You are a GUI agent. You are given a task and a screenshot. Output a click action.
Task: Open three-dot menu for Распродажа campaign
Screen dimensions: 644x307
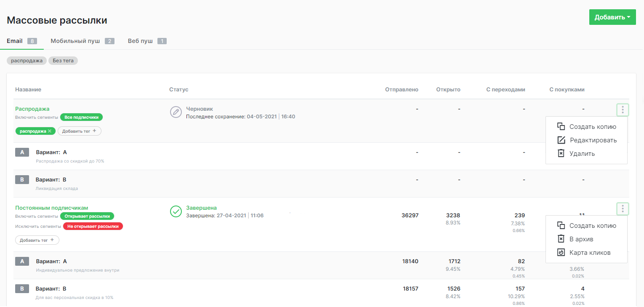tap(623, 110)
